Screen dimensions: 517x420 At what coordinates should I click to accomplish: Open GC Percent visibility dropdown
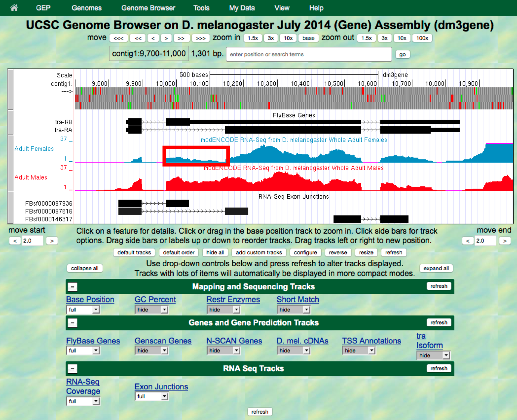(x=152, y=309)
